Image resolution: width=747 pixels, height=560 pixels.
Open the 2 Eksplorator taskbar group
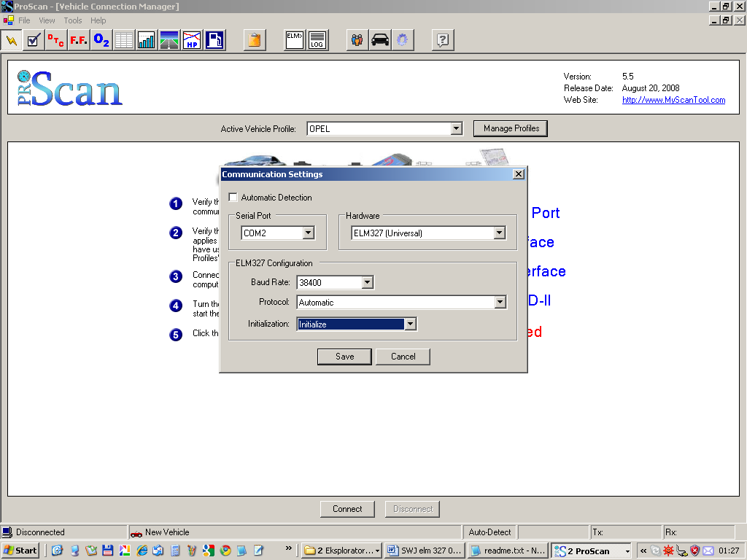coord(341,551)
